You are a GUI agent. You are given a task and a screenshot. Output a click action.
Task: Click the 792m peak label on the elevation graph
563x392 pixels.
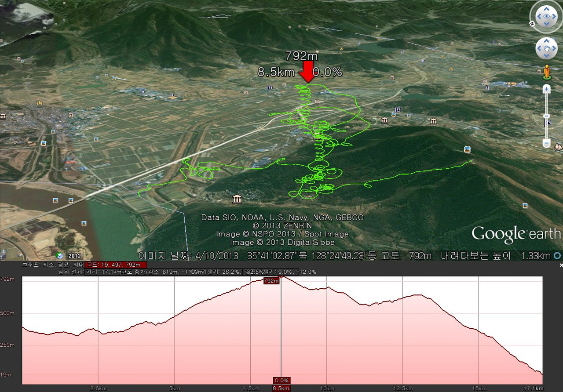pos(271,280)
